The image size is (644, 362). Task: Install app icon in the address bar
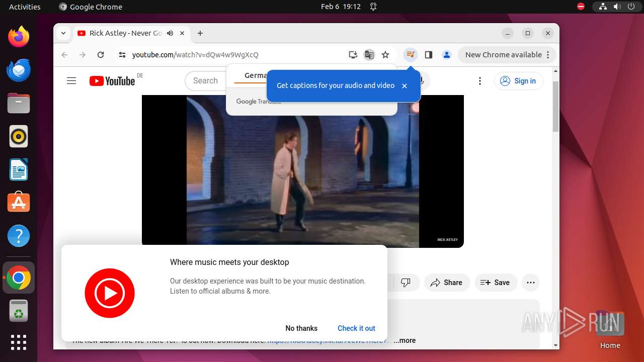point(353,55)
